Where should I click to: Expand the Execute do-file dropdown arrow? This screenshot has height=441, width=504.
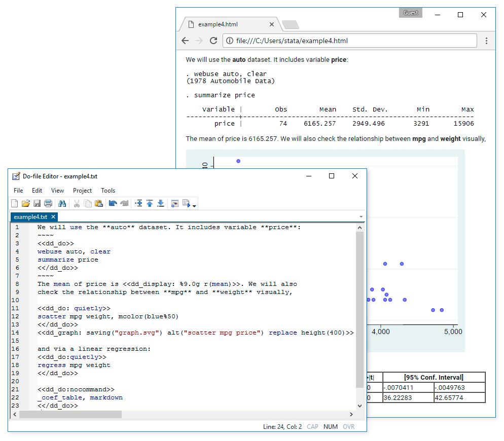click(x=194, y=205)
